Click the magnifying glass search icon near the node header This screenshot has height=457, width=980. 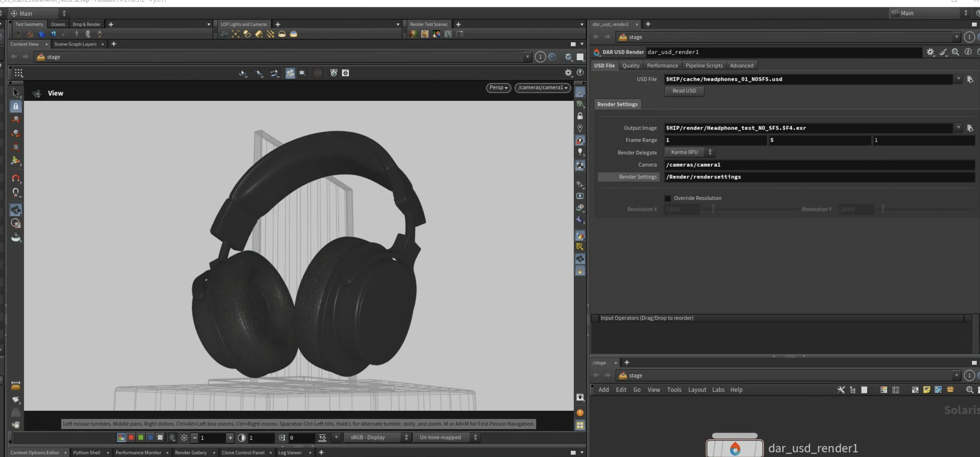(x=956, y=52)
